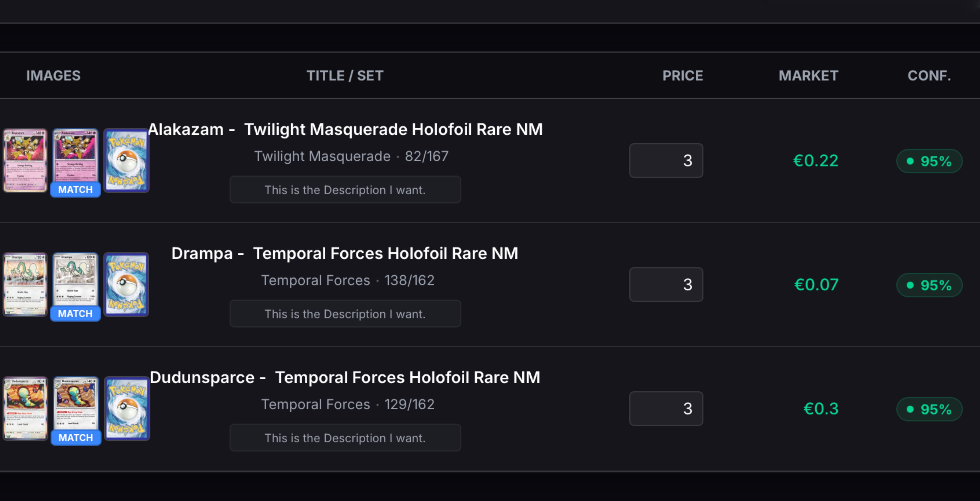
Task: Edit the Alakazam description field
Action: pos(345,190)
